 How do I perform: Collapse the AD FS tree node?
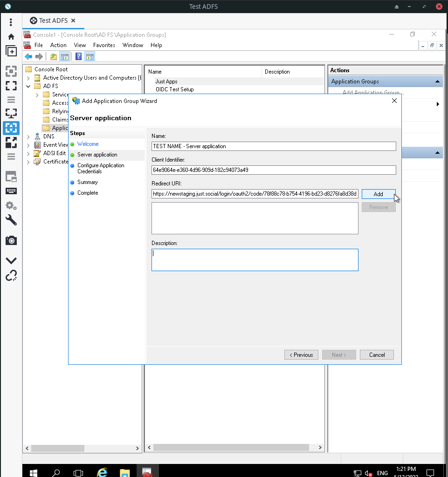[x=28, y=86]
